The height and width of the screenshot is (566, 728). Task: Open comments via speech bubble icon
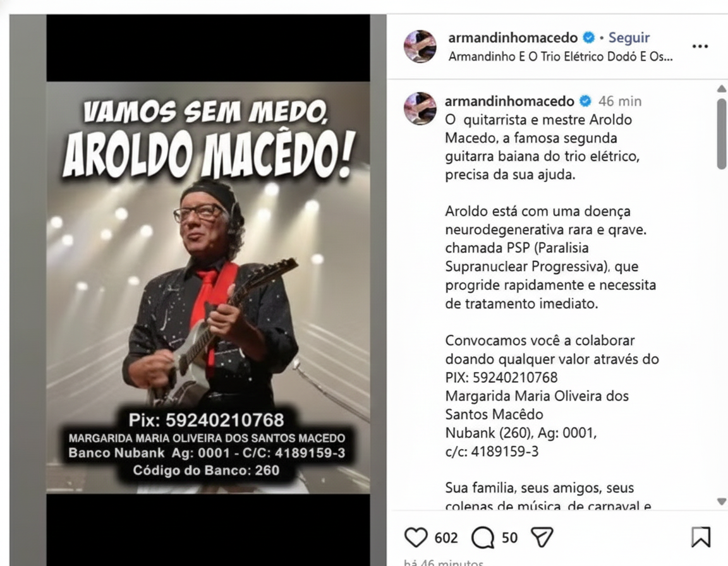point(483,538)
